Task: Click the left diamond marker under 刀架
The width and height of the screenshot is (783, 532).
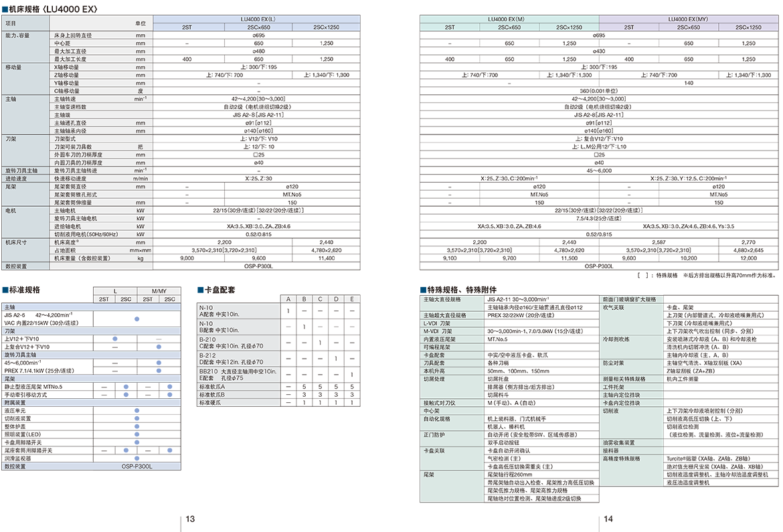Action: tap(115, 339)
